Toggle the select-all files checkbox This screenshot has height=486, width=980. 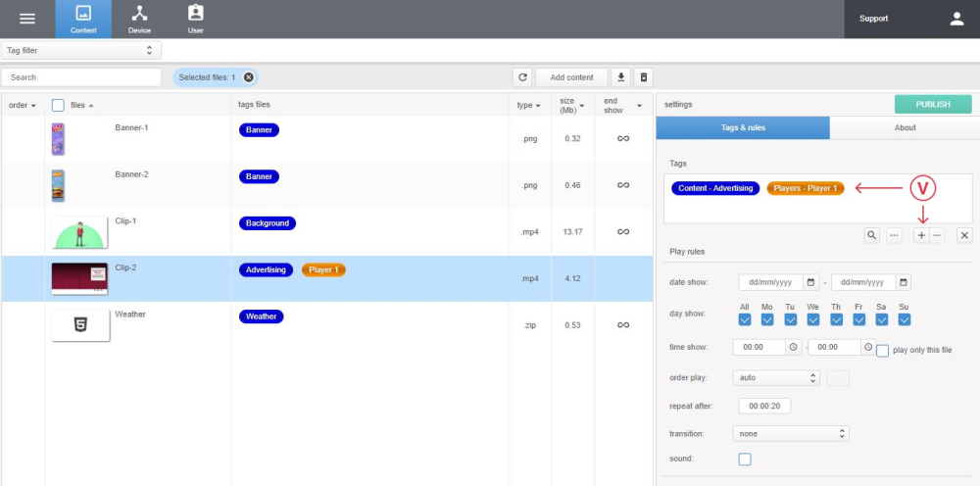(x=58, y=106)
